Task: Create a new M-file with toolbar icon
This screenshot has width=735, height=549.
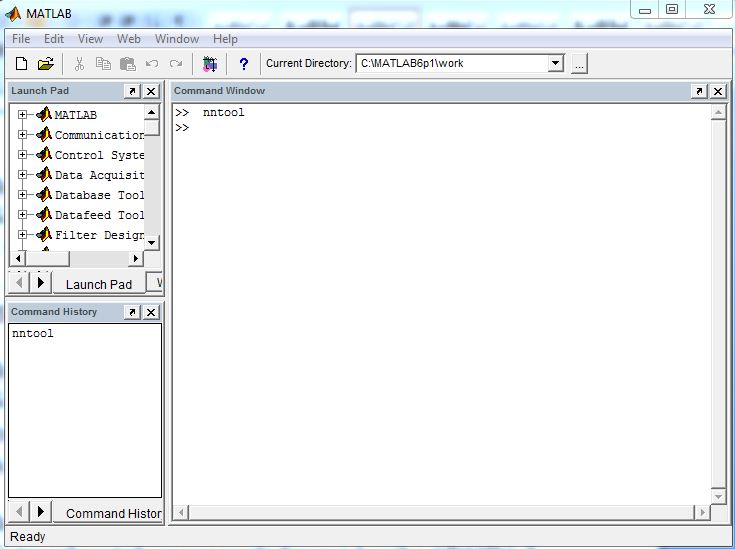Action: click(x=21, y=64)
